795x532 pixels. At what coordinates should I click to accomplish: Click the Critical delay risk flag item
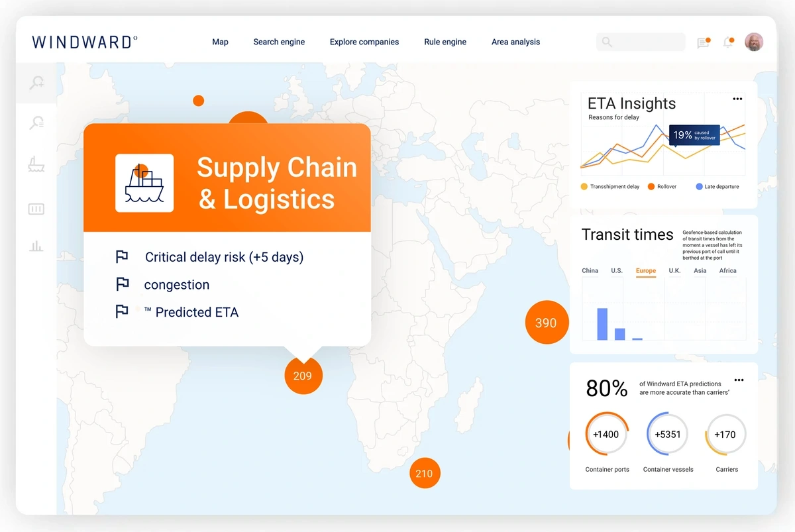(209, 257)
